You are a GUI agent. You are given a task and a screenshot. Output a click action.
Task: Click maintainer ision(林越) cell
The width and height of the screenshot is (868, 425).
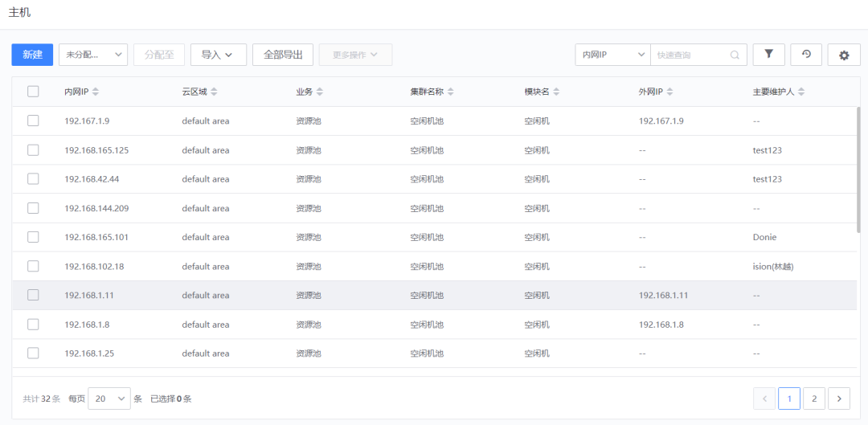pyautogui.click(x=773, y=266)
